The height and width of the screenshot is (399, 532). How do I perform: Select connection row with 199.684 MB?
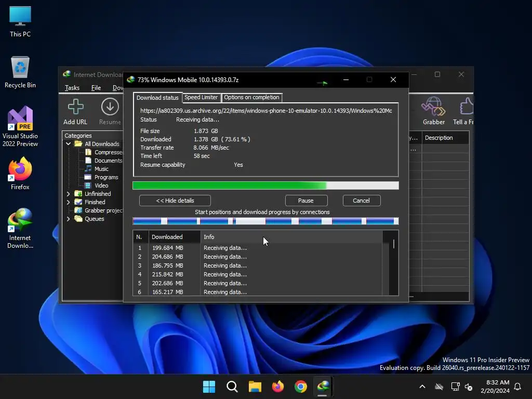tap(258, 248)
